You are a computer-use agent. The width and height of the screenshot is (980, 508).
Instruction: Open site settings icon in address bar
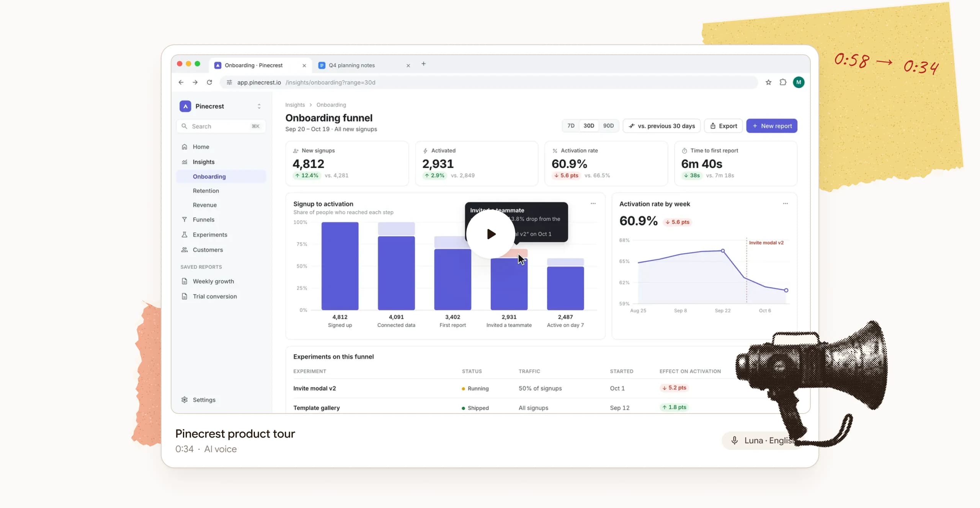tap(229, 82)
